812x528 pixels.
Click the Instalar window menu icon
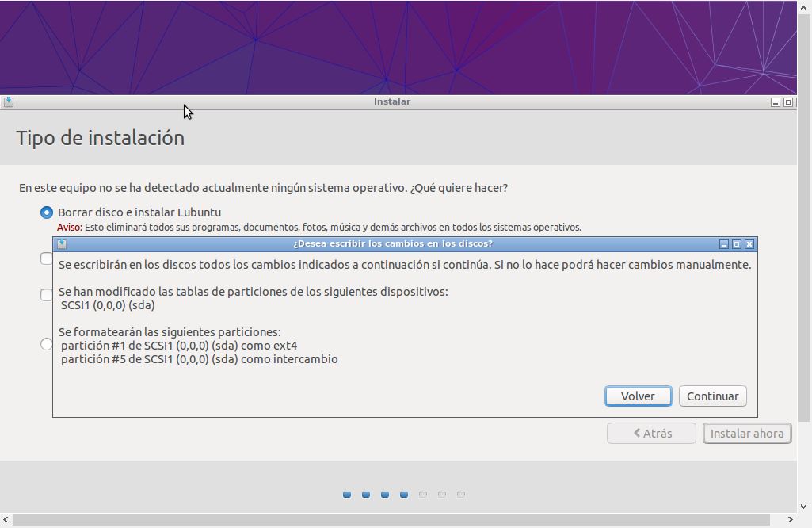click(8, 101)
